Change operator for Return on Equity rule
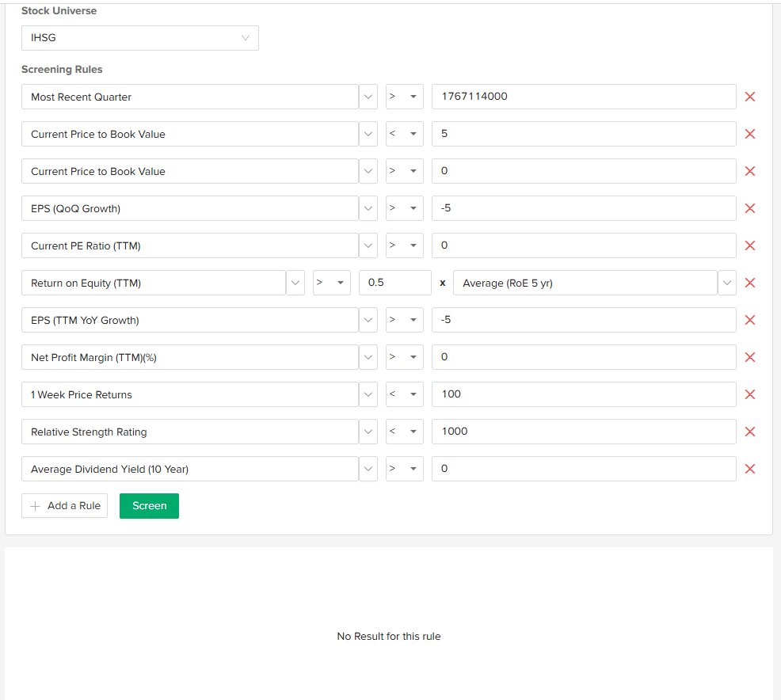Image resolution: width=781 pixels, height=700 pixels. click(x=332, y=283)
